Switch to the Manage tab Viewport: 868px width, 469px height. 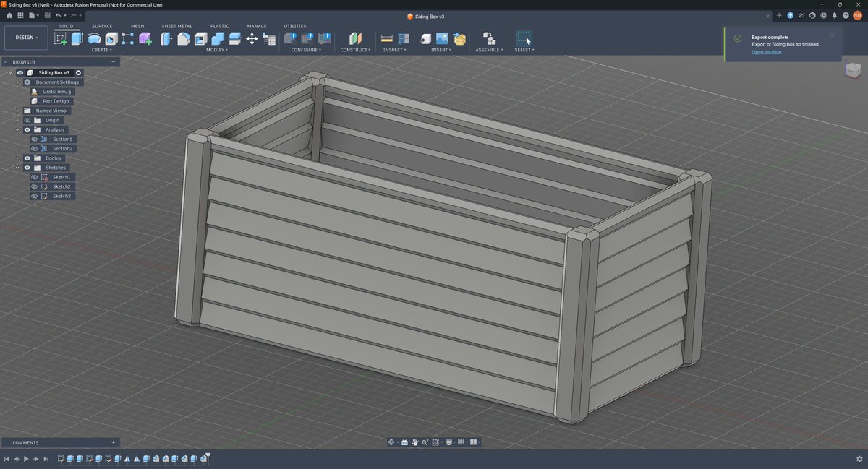click(x=257, y=26)
